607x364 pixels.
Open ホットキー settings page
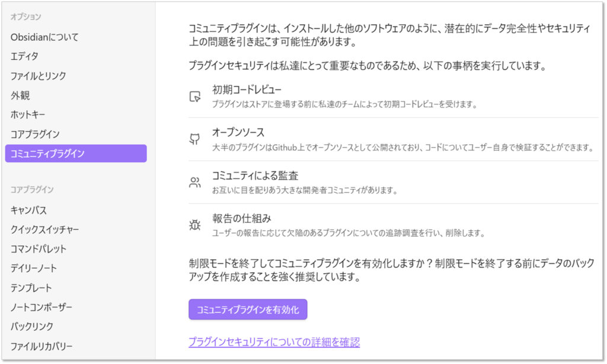pos(28,114)
